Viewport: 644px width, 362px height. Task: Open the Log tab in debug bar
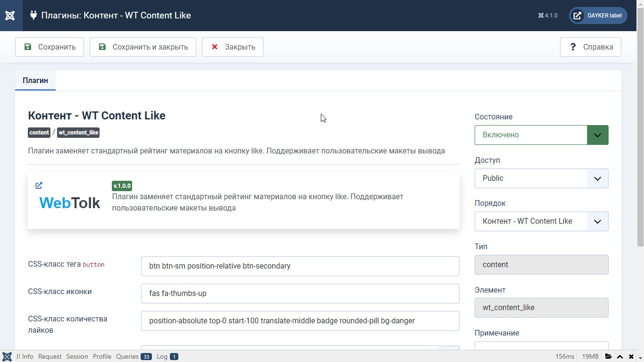click(x=167, y=356)
